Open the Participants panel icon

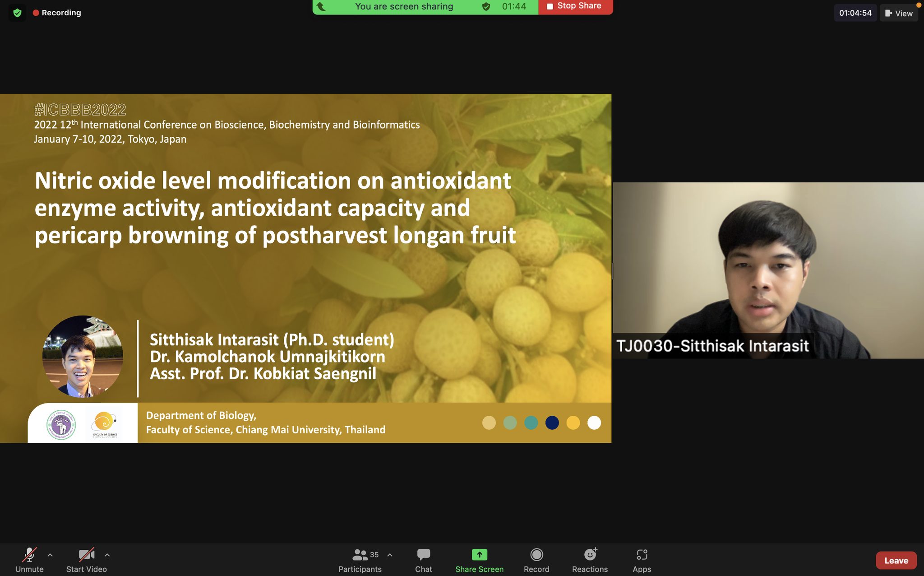pos(360,554)
